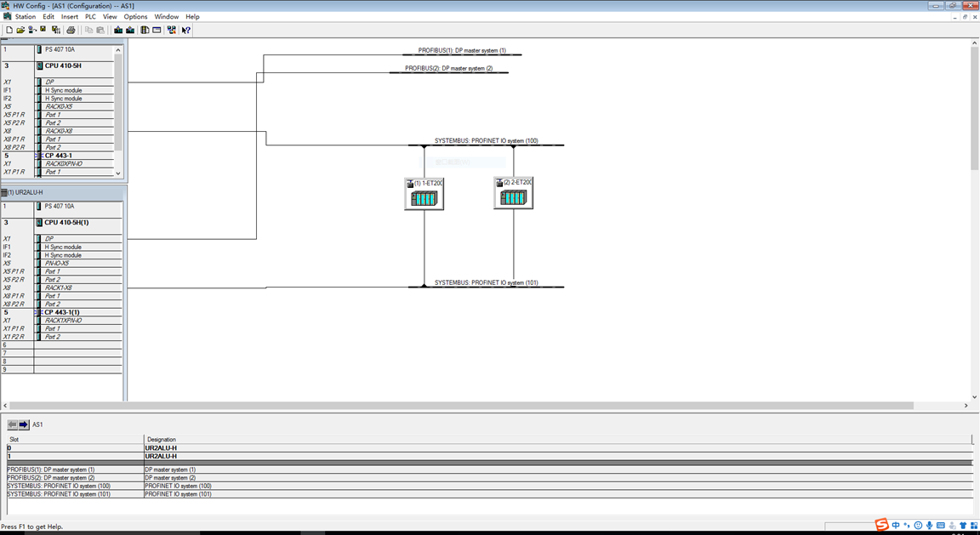Click the Save and Compile toolbar icon
The image size is (980, 535).
pyautogui.click(x=56, y=30)
